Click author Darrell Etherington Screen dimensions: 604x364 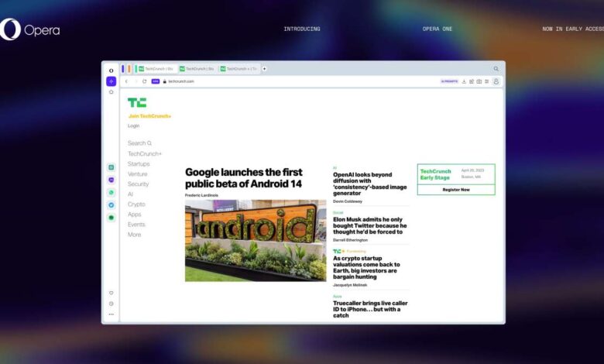point(350,240)
